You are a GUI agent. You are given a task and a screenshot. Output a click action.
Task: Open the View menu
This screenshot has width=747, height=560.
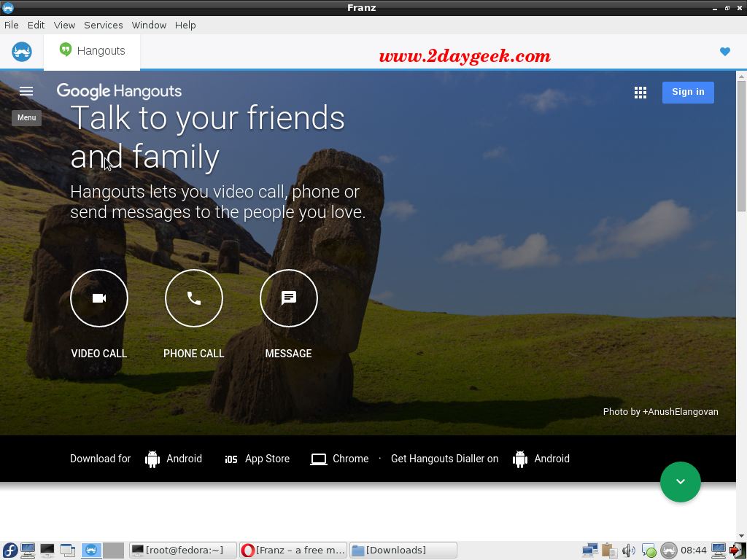click(x=64, y=26)
